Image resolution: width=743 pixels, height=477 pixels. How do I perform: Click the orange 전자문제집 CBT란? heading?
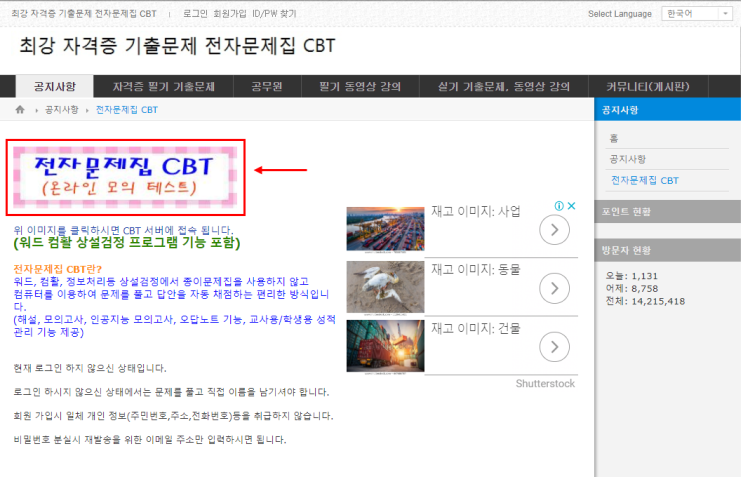coord(57,269)
